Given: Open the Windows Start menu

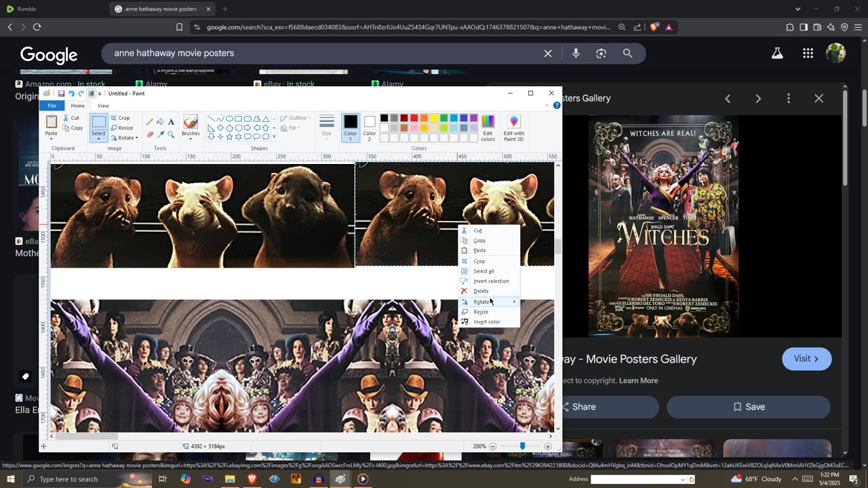Looking at the screenshot, I should pos(11,479).
